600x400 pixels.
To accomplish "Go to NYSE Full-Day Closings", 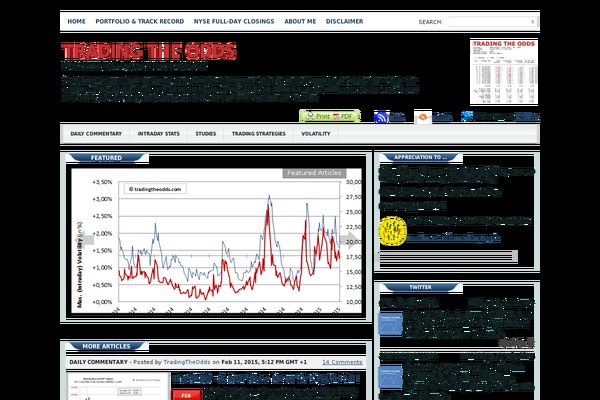I will 234,21.
